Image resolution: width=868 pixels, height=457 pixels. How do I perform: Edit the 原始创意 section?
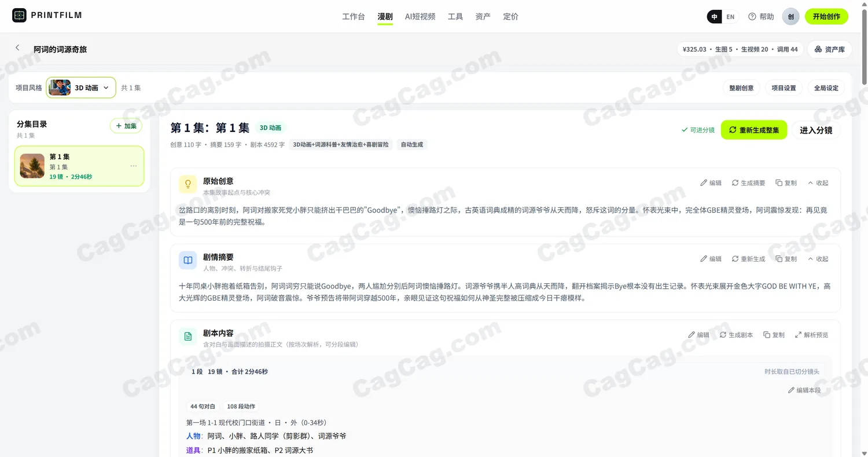pyautogui.click(x=711, y=183)
